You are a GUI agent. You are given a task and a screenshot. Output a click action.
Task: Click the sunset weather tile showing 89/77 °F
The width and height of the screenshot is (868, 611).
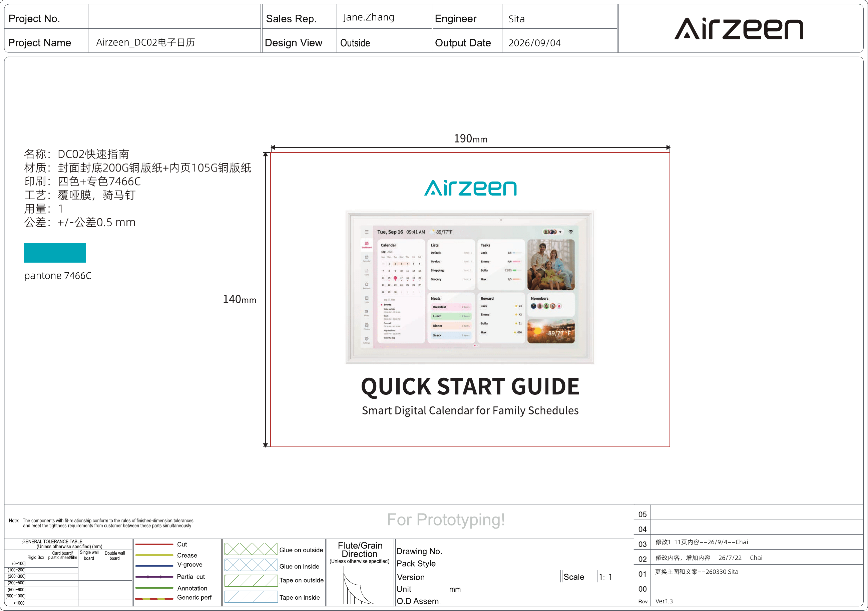(551, 331)
